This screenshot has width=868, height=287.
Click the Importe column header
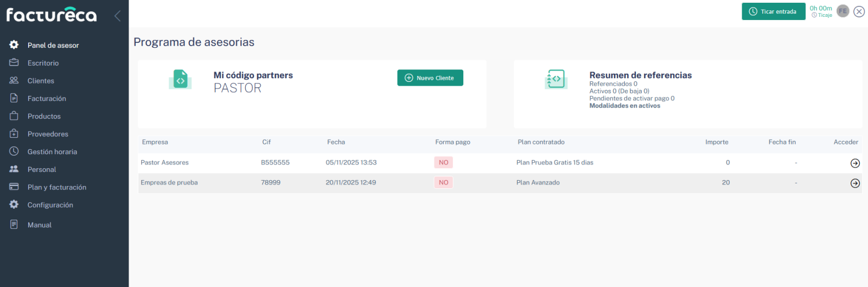click(x=717, y=142)
